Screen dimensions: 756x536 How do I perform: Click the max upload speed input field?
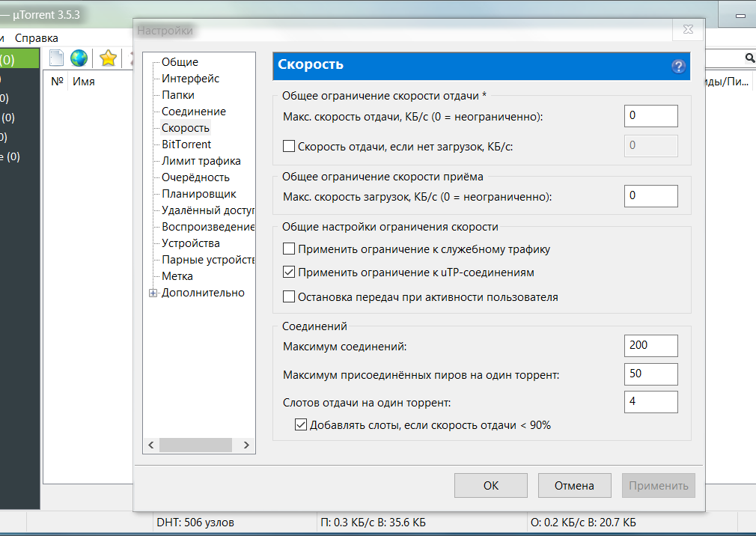[651, 116]
